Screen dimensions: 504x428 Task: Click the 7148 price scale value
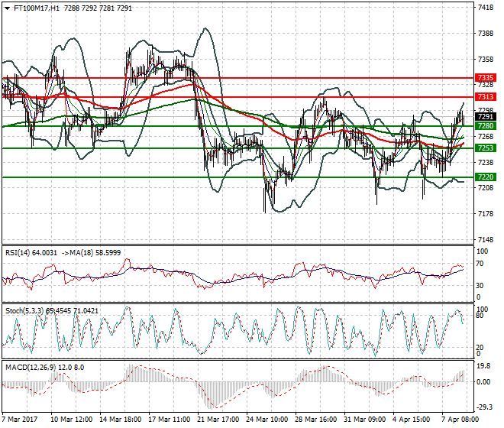486,240
